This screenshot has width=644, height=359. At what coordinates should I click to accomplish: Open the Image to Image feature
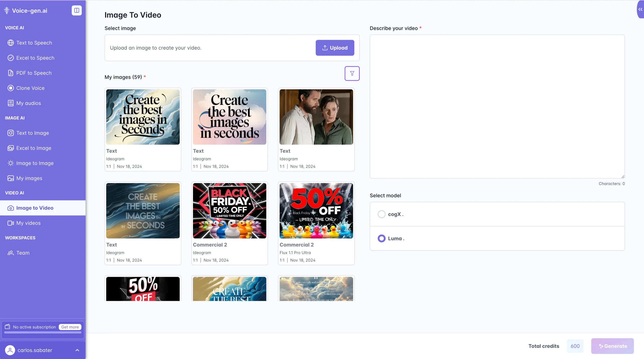click(x=35, y=163)
